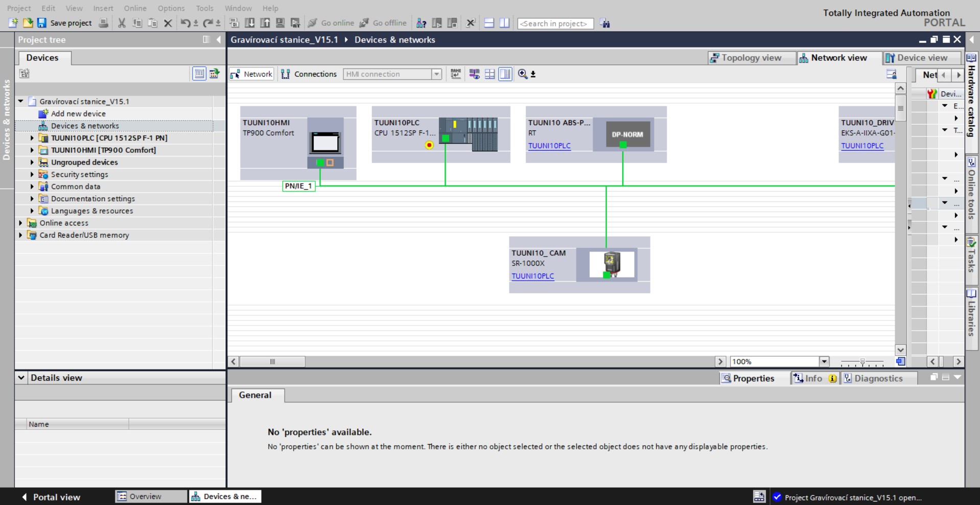Click the Redo arrow icon
The width and height of the screenshot is (980, 505).
208,23
